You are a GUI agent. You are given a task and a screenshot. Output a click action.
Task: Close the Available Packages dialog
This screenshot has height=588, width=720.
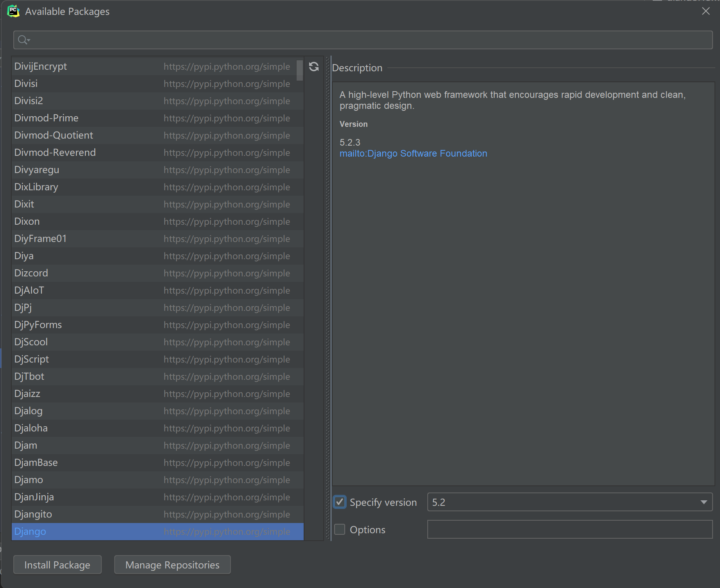click(x=706, y=11)
